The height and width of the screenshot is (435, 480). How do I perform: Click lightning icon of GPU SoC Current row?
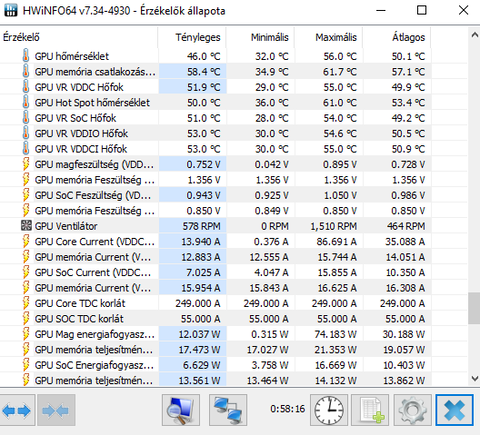point(26,272)
